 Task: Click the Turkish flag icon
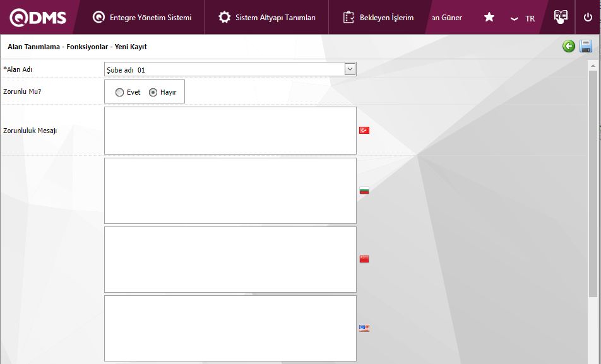click(x=364, y=131)
